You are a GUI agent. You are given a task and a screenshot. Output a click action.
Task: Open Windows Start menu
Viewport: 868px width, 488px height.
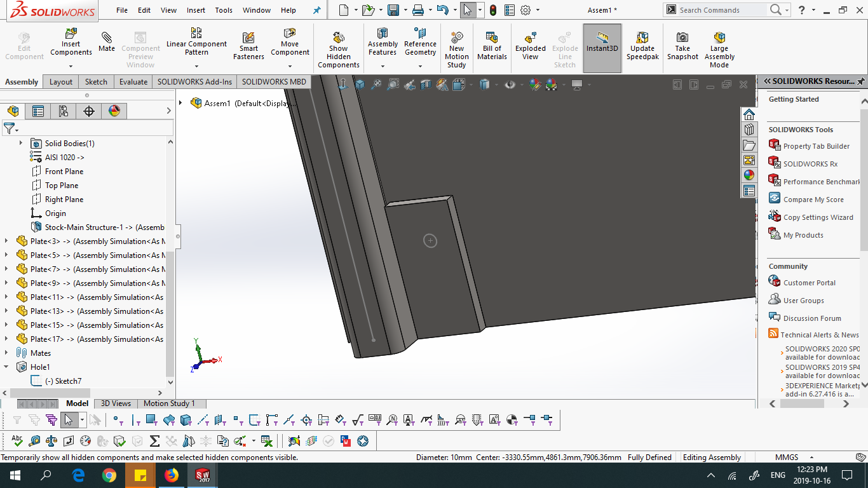point(15,475)
